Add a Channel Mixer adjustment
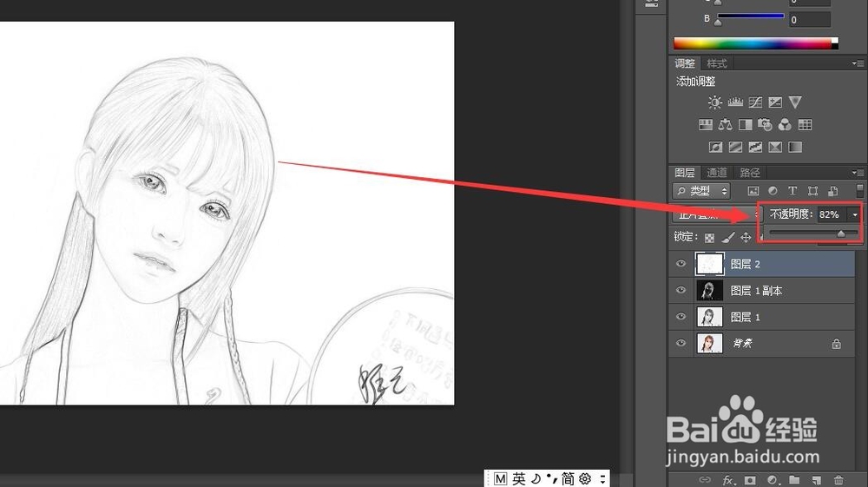This screenshot has height=487, width=868. 785,124
